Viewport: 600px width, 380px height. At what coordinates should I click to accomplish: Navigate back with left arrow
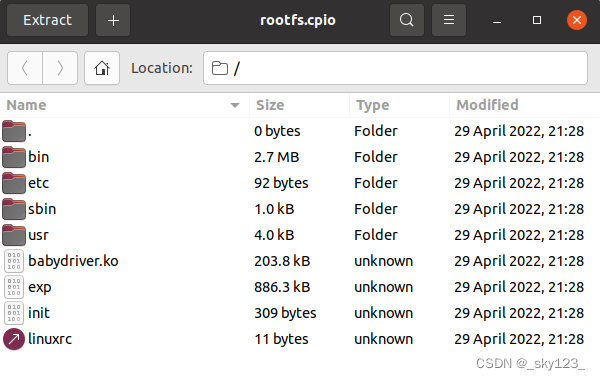pos(25,68)
